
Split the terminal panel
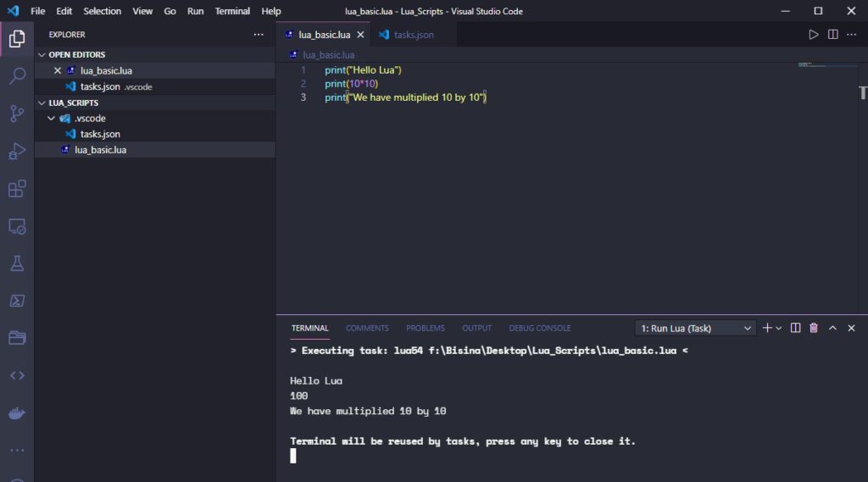[x=795, y=328]
